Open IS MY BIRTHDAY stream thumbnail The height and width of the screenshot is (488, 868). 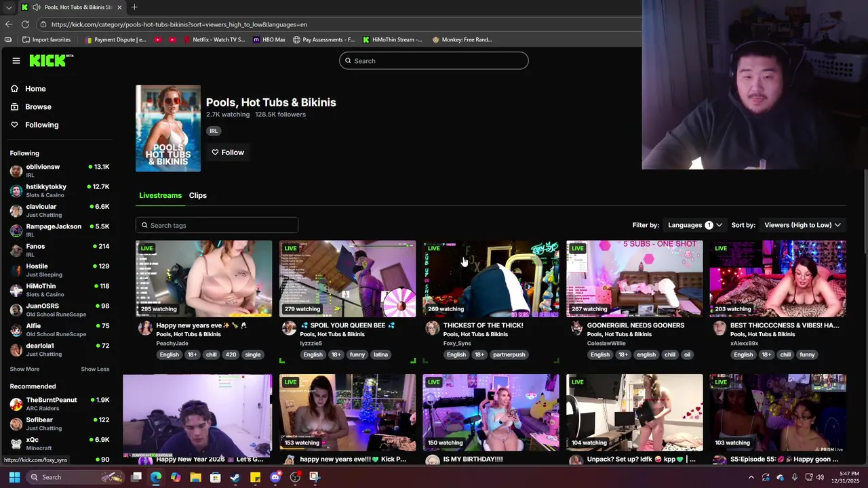coord(491,413)
